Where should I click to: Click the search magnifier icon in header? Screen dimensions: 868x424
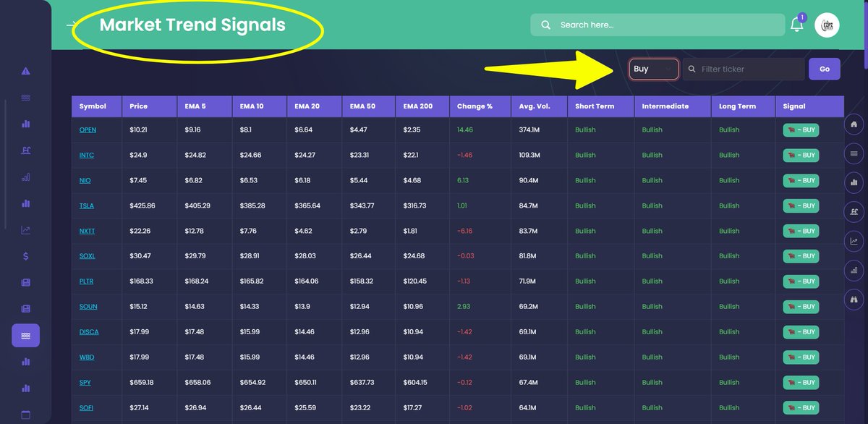545,25
